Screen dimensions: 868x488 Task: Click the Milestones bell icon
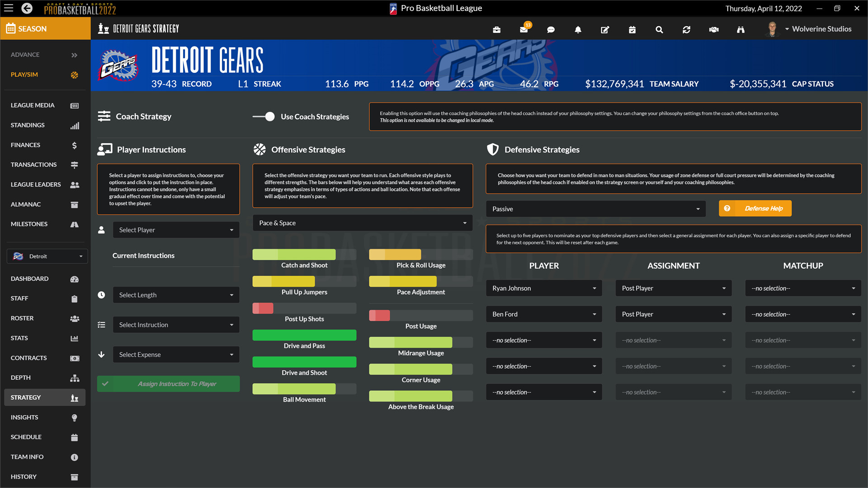[x=75, y=224]
